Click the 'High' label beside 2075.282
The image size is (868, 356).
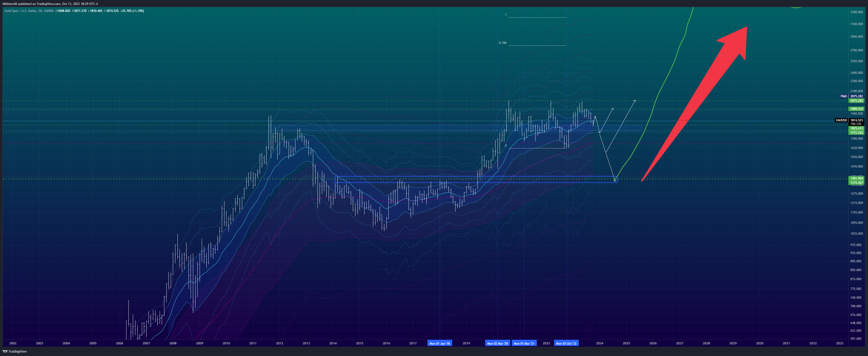[843, 96]
